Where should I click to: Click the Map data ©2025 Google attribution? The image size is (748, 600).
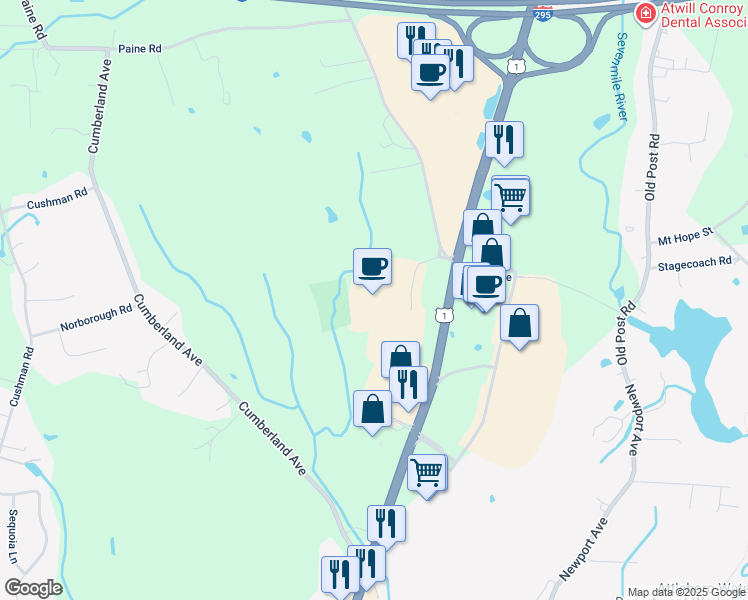687,592
